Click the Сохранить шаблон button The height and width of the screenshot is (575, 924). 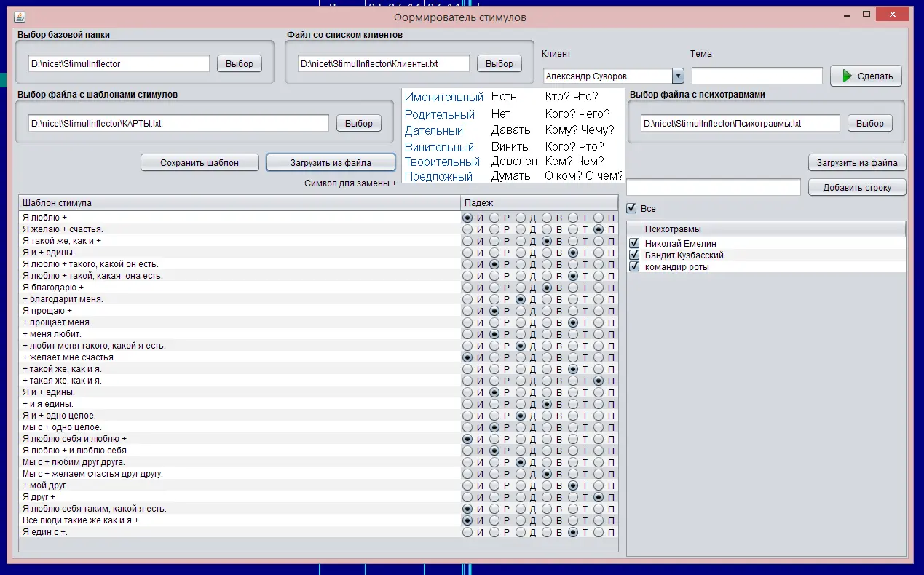point(200,162)
